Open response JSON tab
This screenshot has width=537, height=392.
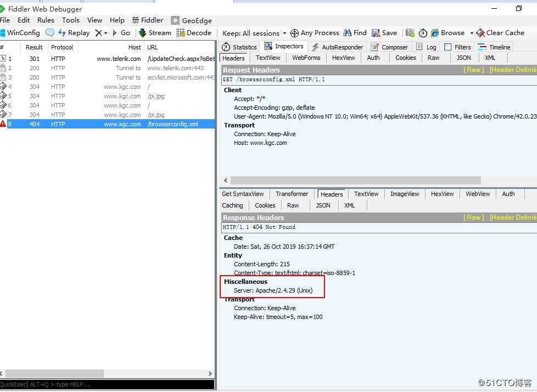point(323,205)
